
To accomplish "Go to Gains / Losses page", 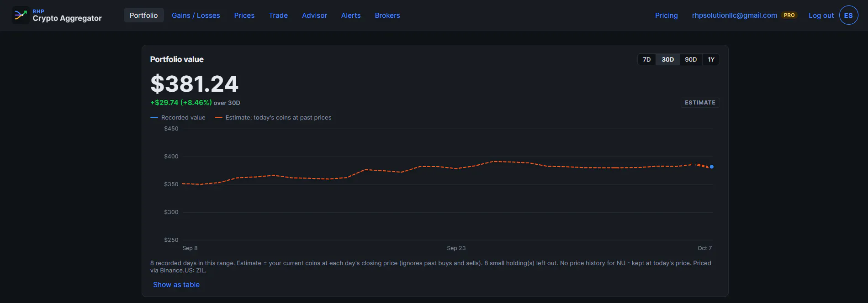I will [x=196, y=15].
